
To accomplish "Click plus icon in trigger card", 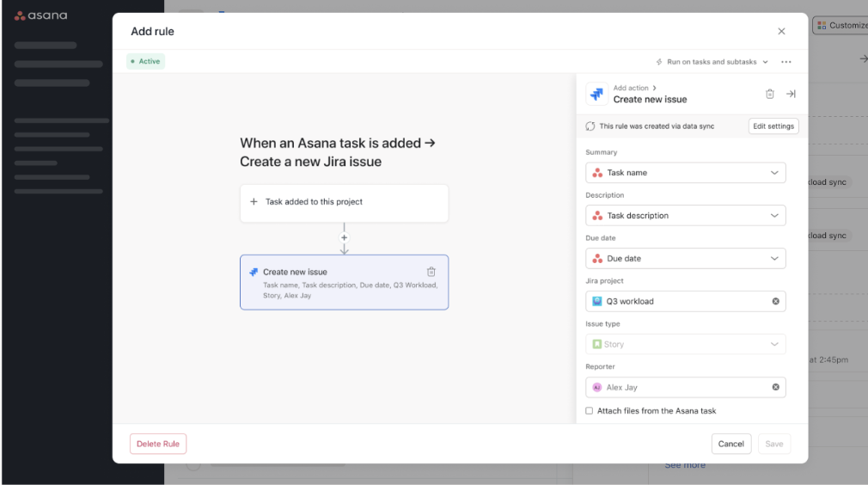I will coord(254,201).
